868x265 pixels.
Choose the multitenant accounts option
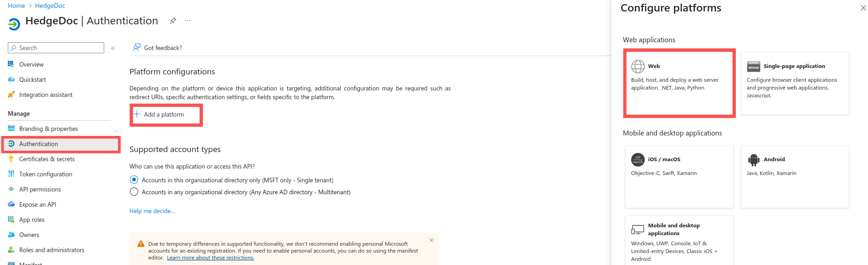pyautogui.click(x=134, y=192)
